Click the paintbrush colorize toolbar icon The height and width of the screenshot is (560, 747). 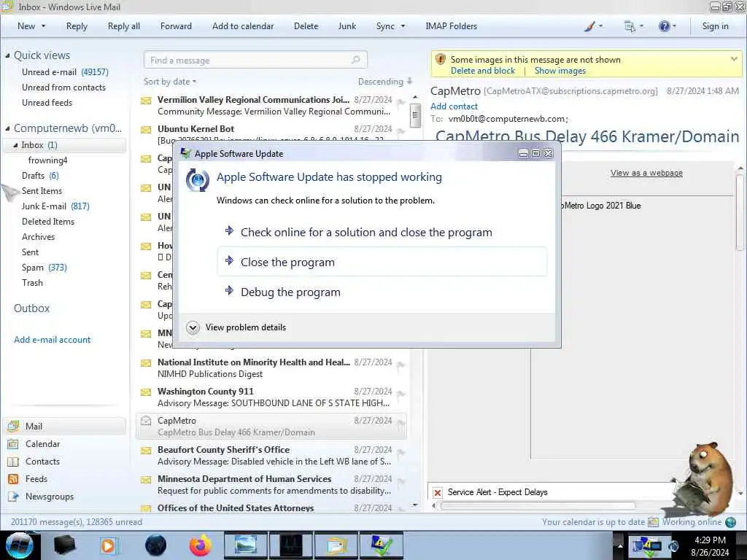589,26
